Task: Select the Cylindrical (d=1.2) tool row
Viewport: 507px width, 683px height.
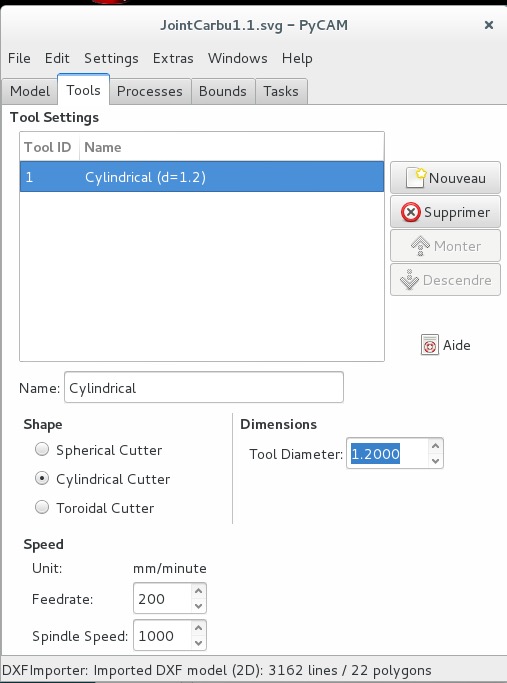Action: pyautogui.click(x=202, y=177)
